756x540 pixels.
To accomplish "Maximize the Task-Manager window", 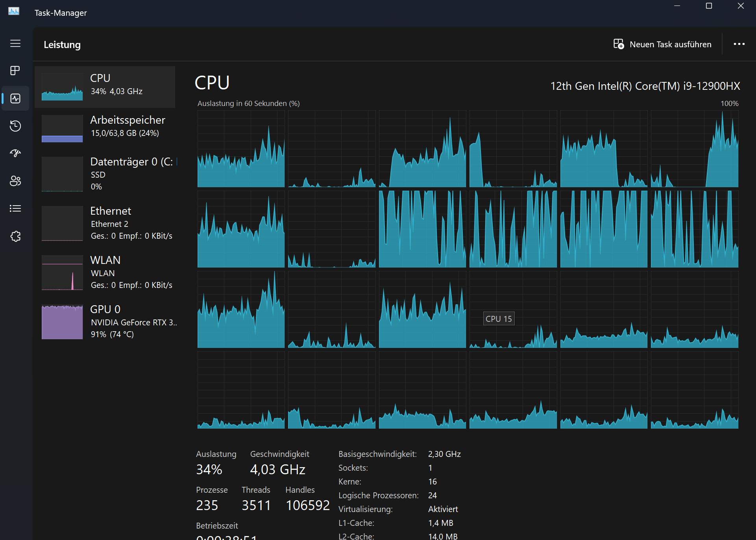I will 709,6.
